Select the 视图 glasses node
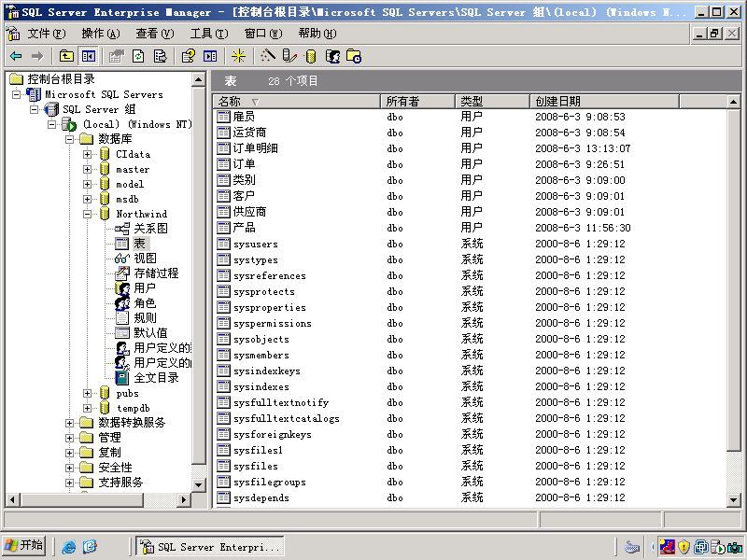 (x=145, y=259)
